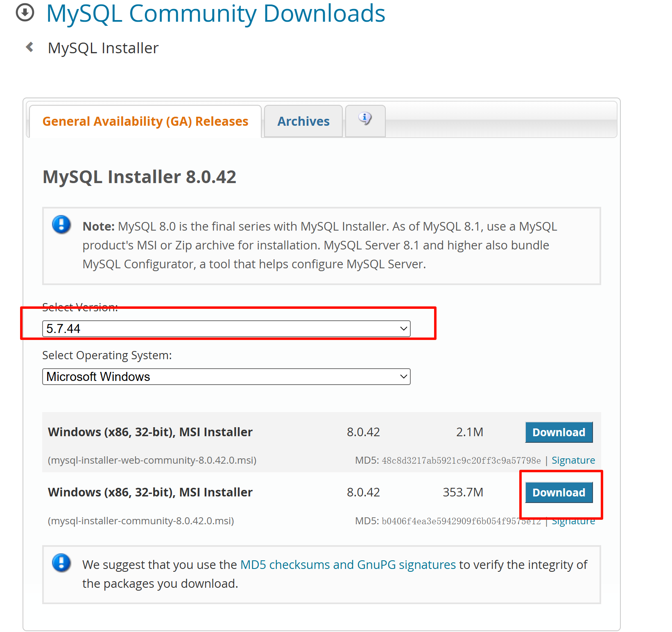Screen dimensions: 672x632
Task: Open the Signature link for the web-community installer
Action: pyautogui.click(x=573, y=460)
